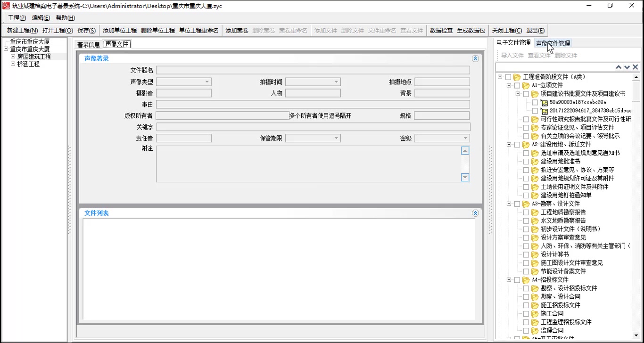Click the 数据检查 toolbar button
The height and width of the screenshot is (343, 644).
pos(441,30)
